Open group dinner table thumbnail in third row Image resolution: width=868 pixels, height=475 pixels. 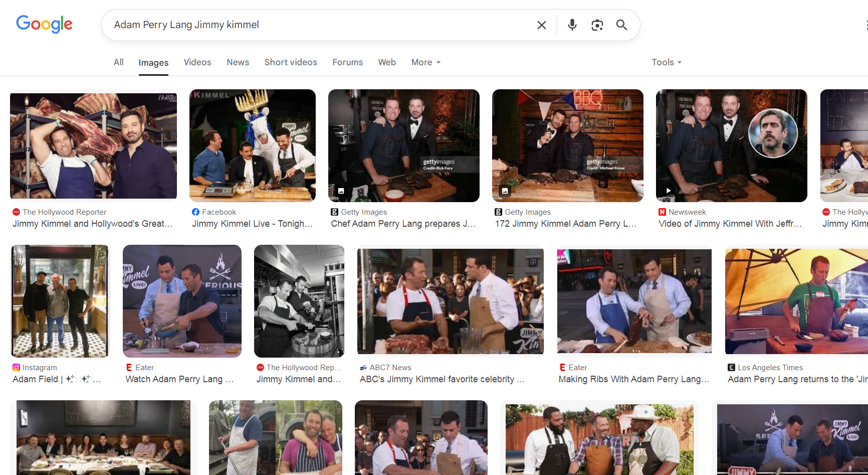tap(103, 437)
